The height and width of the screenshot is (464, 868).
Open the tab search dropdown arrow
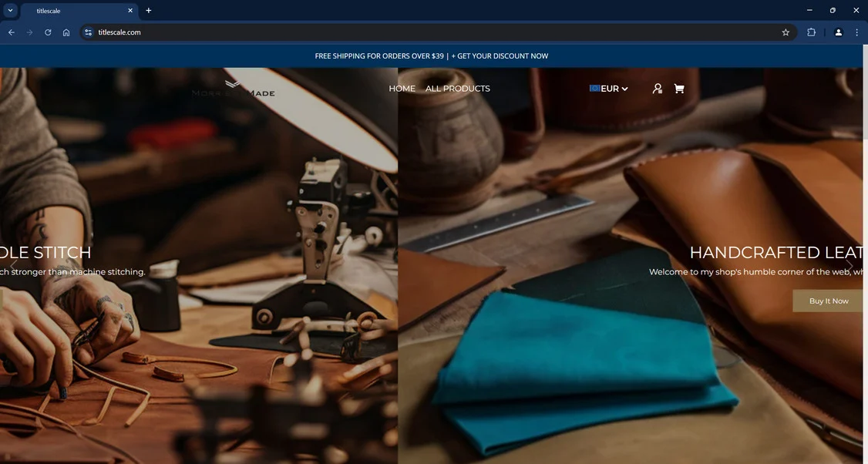click(10, 11)
